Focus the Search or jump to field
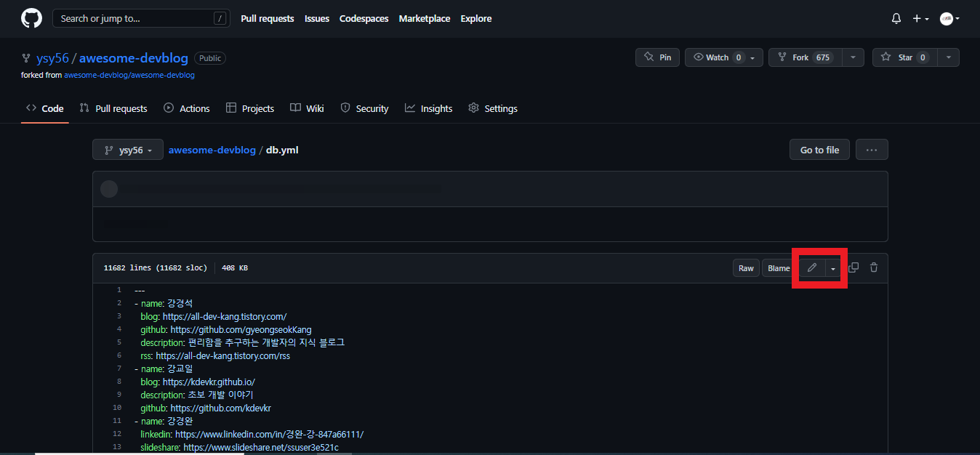The height and width of the screenshot is (455, 980). point(140,18)
